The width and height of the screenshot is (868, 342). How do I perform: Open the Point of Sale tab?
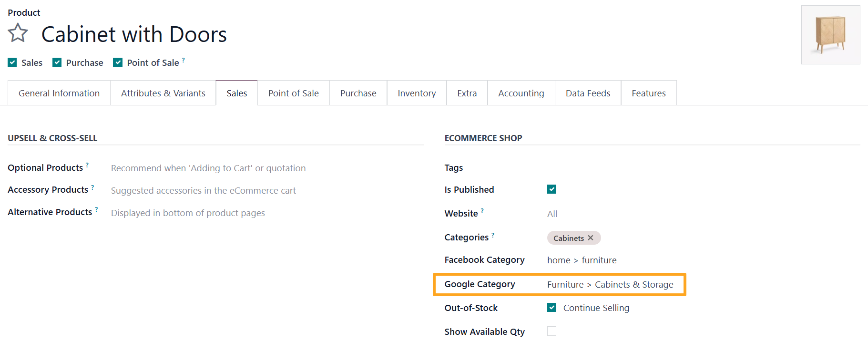pyautogui.click(x=294, y=93)
